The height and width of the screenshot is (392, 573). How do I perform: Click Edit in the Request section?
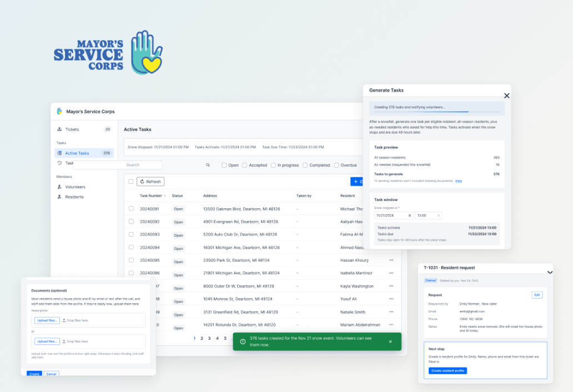click(537, 295)
